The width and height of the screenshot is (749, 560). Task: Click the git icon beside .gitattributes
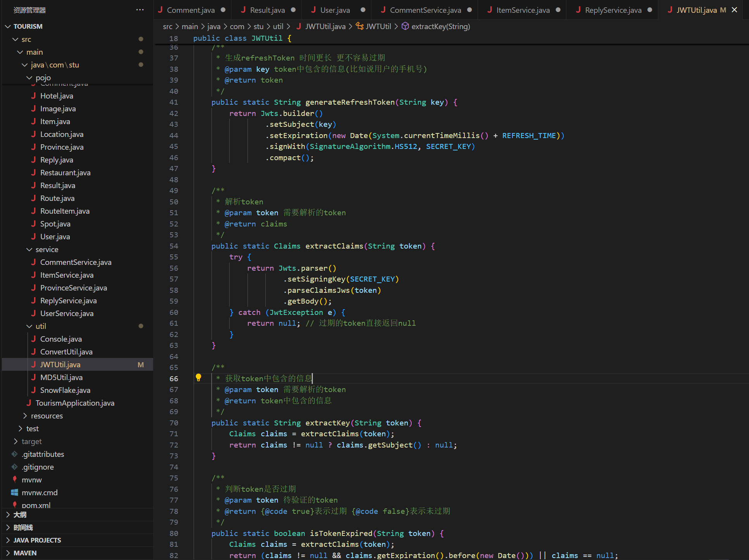pos(15,454)
